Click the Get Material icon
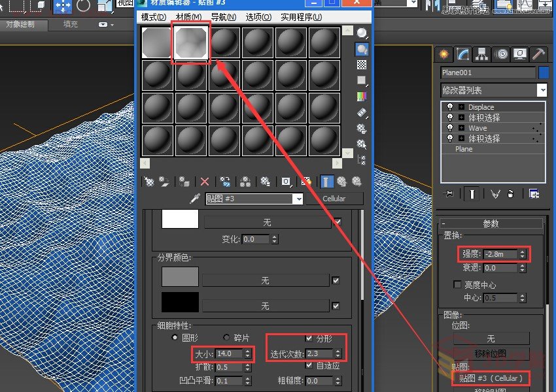 149,182
